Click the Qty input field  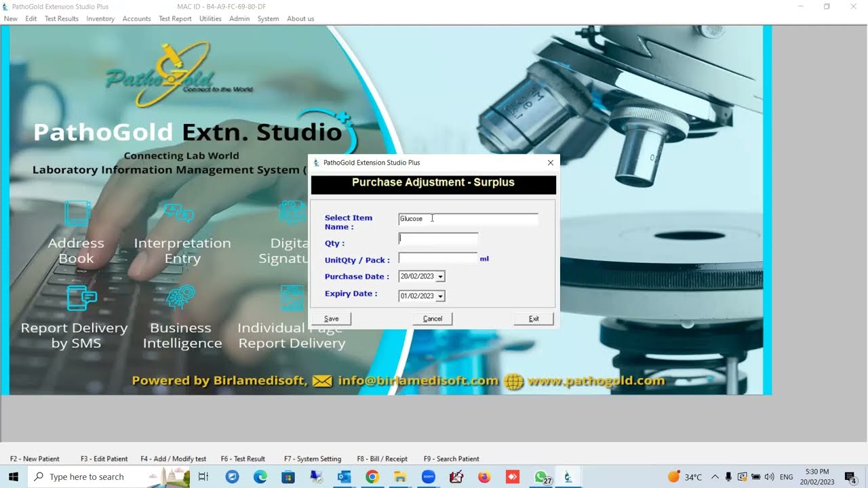[x=438, y=239]
